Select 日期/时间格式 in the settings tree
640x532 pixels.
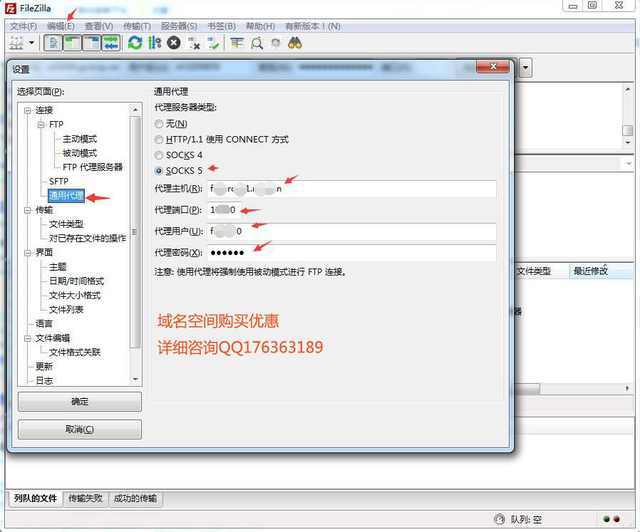click(x=76, y=281)
